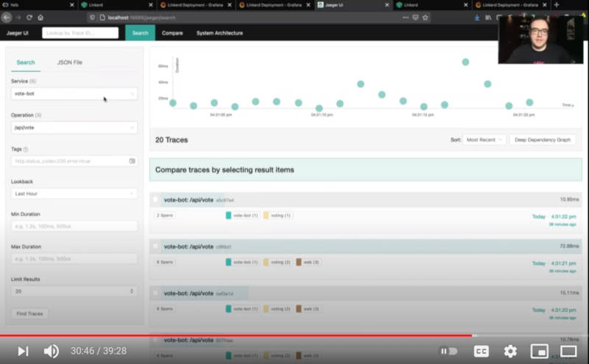Viewport: 589px width, 364px height.
Task: Enable theater mode icon
Action: tap(568, 351)
